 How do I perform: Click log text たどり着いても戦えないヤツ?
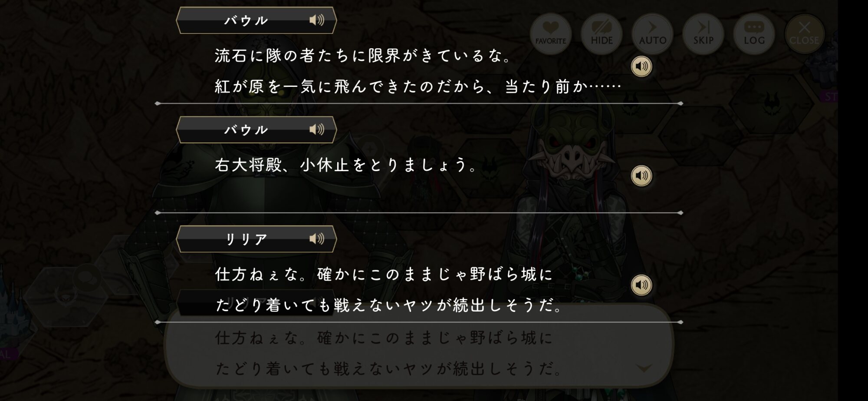click(x=325, y=305)
